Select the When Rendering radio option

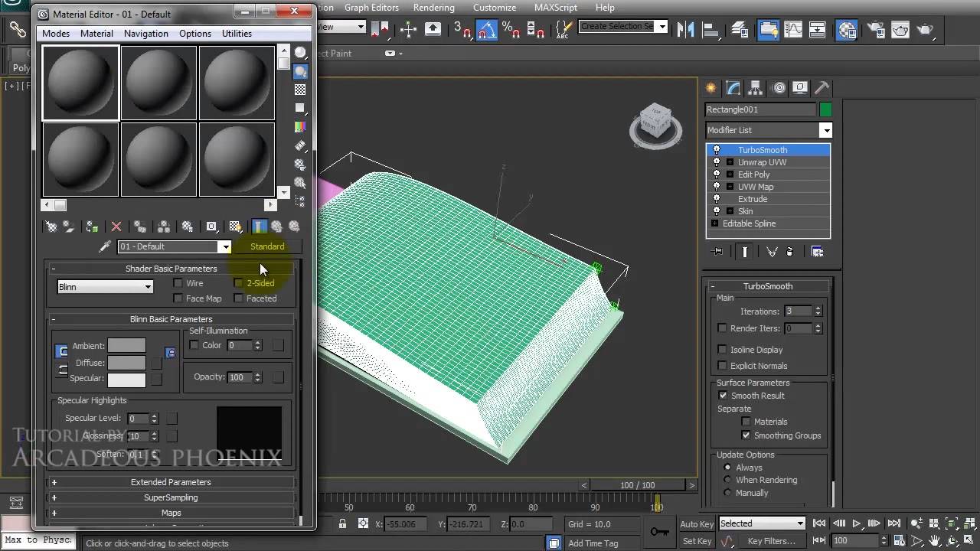coord(728,480)
